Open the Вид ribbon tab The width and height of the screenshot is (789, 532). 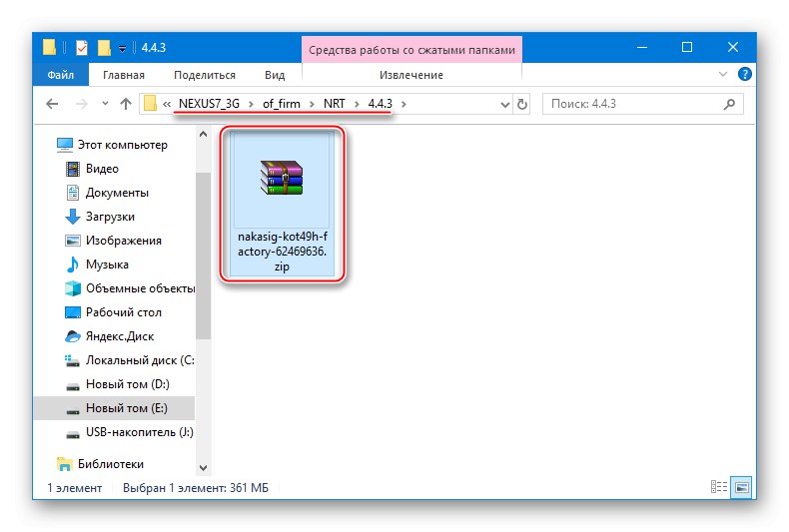tap(275, 75)
